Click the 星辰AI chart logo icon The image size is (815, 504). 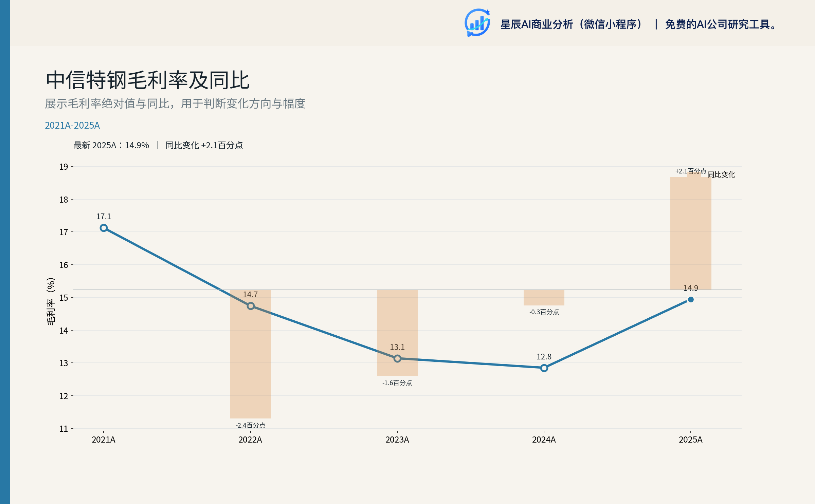pyautogui.click(x=477, y=23)
